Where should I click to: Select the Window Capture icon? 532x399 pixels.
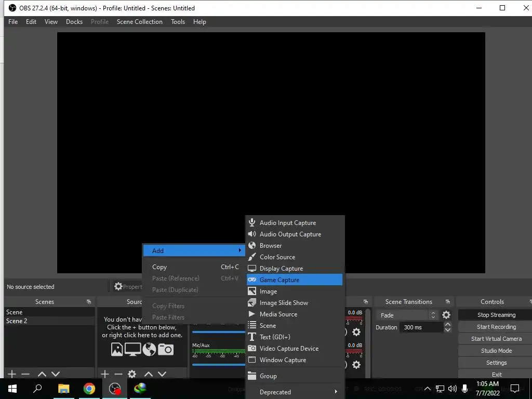point(252,360)
